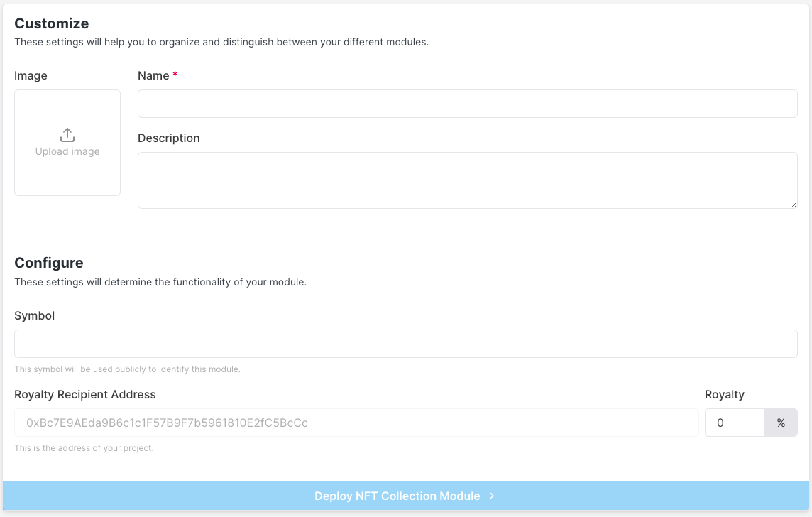Screen dimensions: 812x517
Task: Click the Customize heading
Action: pyautogui.click(x=52, y=23)
